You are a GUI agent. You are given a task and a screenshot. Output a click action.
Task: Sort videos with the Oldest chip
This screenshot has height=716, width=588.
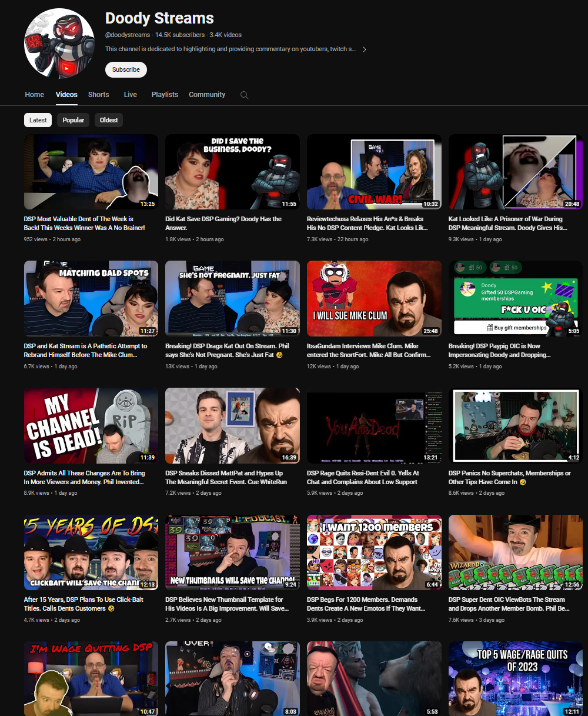tap(109, 120)
